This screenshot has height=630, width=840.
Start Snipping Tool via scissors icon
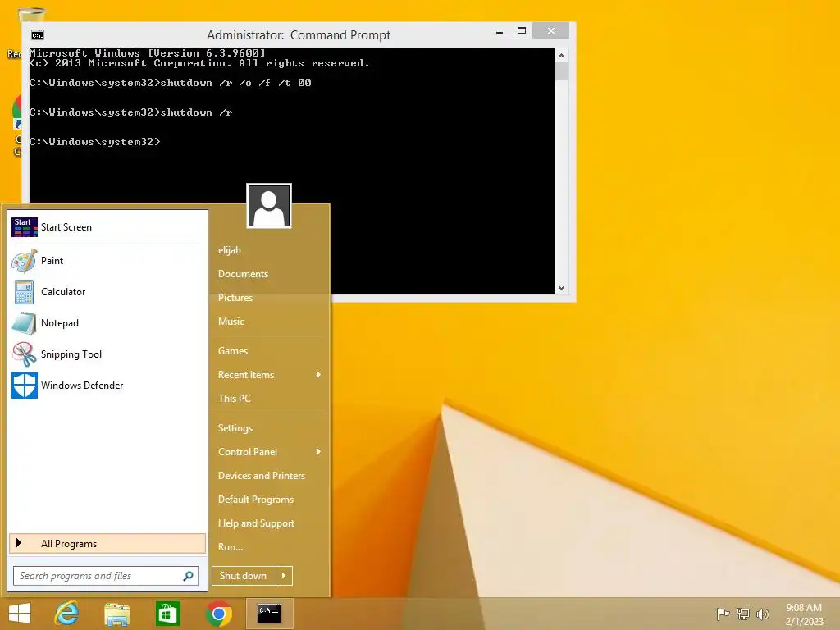point(25,354)
